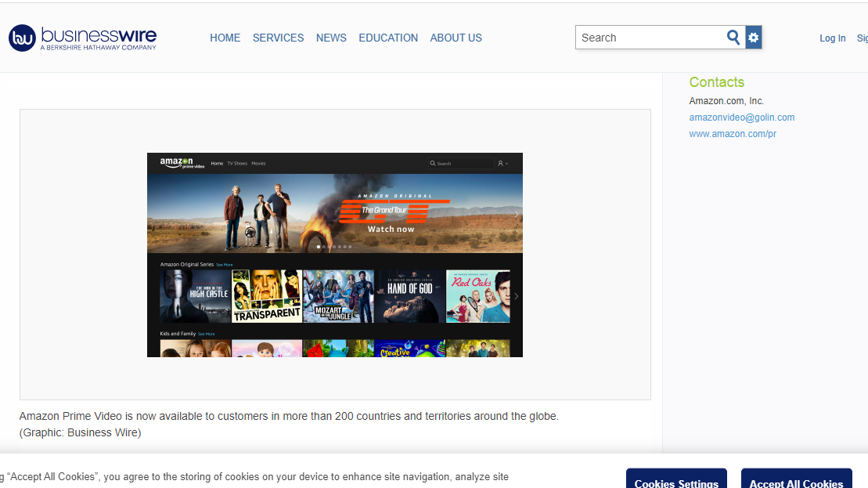
Task: Click the Mozart in the Jungle poster
Action: [338, 296]
